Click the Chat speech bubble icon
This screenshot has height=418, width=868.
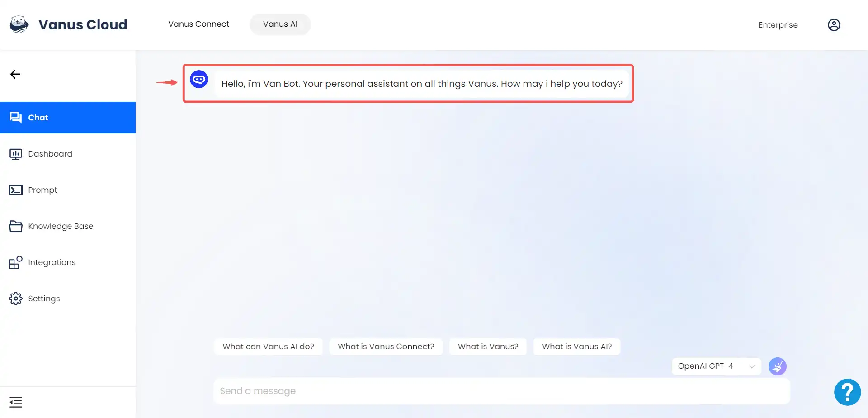tap(16, 118)
